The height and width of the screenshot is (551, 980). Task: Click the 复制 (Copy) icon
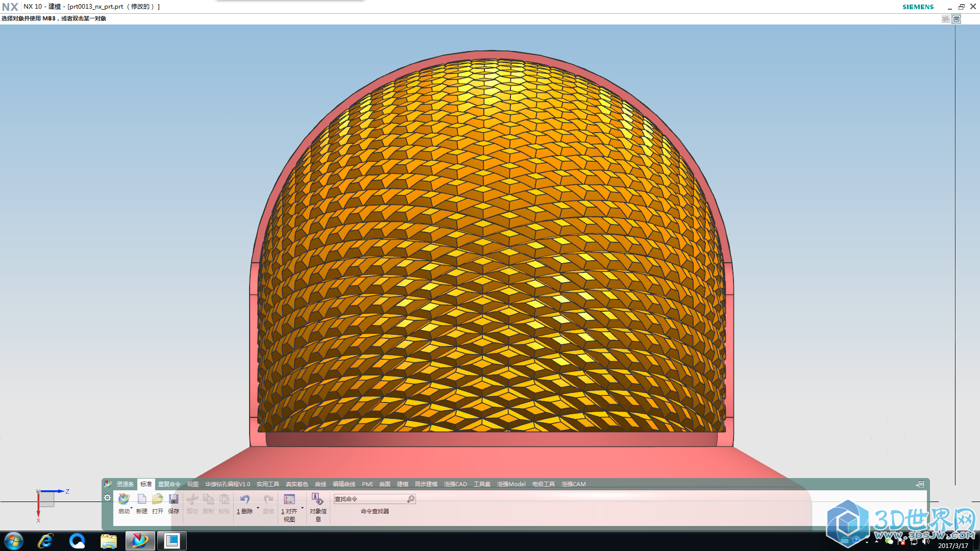208,499
